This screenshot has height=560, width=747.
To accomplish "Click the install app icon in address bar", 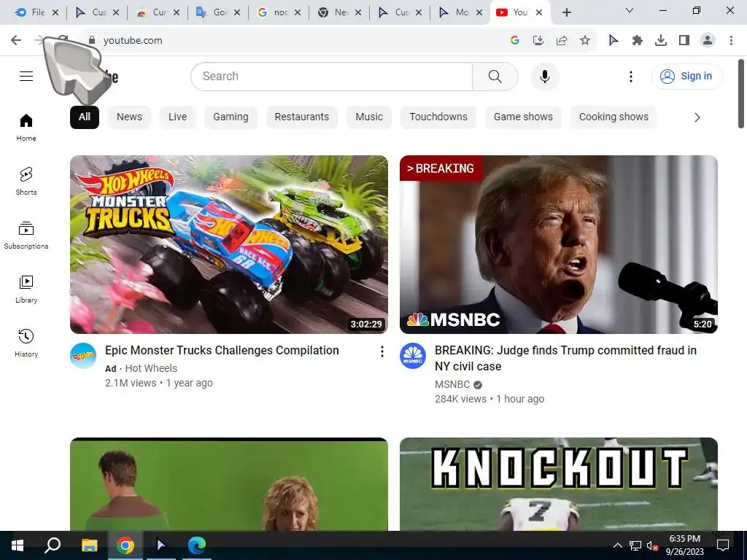I will (538, 41).
